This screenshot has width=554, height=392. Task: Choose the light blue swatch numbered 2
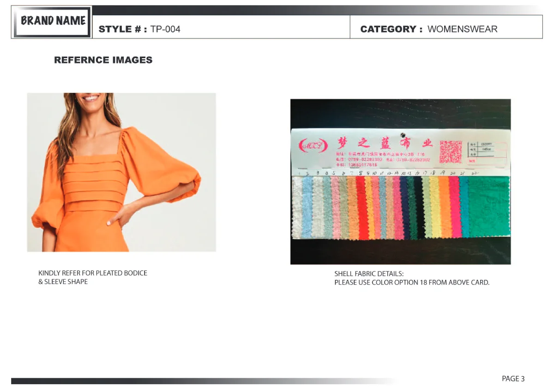coord(307,208)
